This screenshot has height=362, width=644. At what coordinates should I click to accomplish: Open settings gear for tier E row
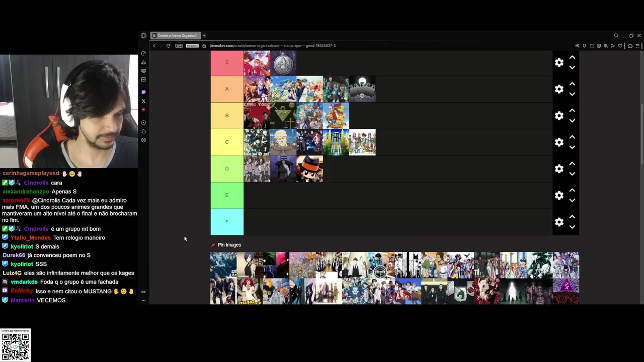tap(559, 195)
